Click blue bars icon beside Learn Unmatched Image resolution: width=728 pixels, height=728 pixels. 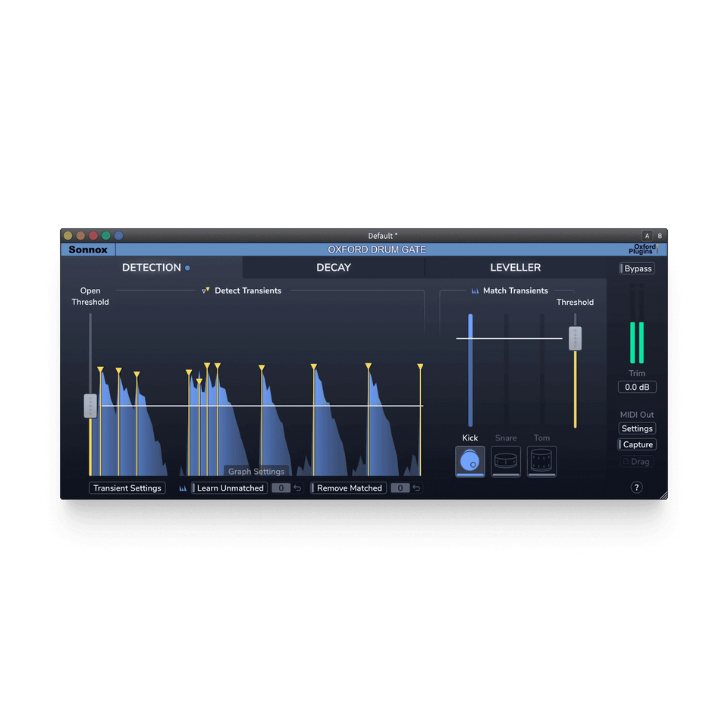click(183, 488)
